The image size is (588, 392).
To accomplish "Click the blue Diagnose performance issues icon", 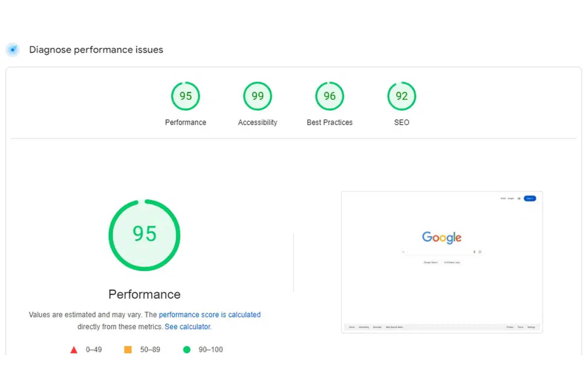I will tap(13, 50).
